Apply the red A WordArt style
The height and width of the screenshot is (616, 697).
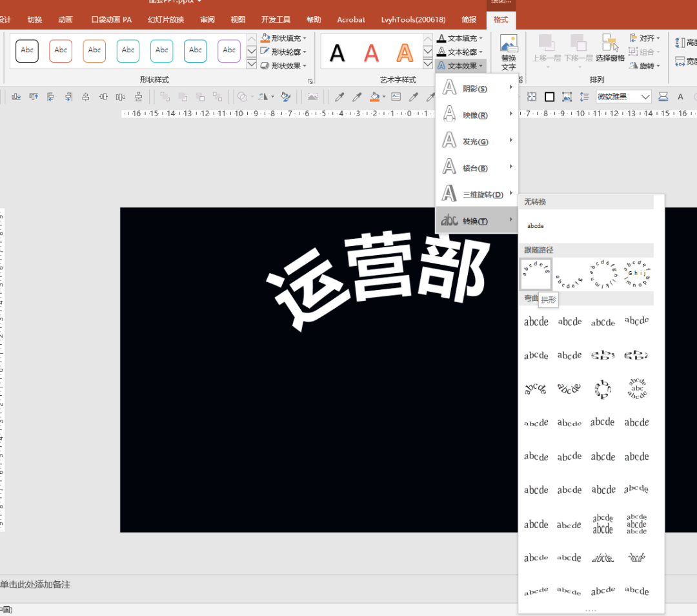click(371, 53)
